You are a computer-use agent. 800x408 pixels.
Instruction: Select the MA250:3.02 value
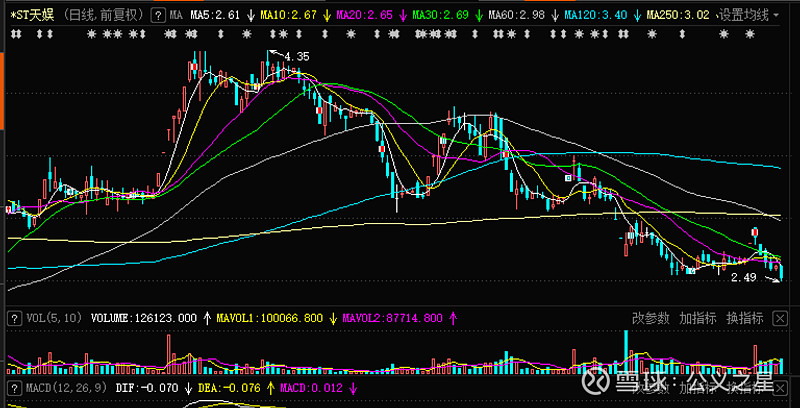(x=678, y=16)
